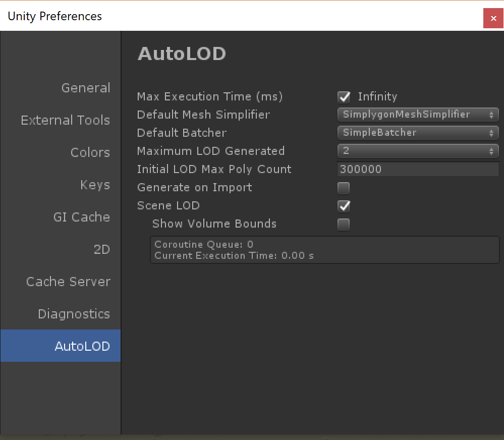
Task: Go to the External Tools section
Action: [x=66, y=121]
